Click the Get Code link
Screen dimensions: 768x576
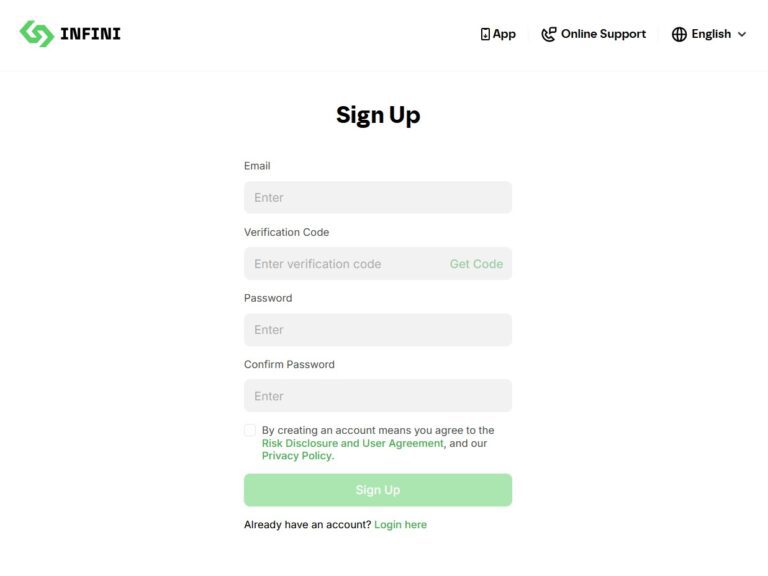476,264
